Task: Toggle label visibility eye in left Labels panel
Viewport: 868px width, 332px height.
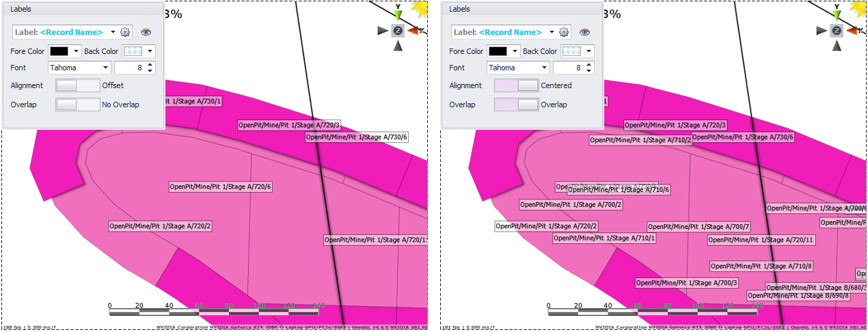Action: (x=146, y=32)
